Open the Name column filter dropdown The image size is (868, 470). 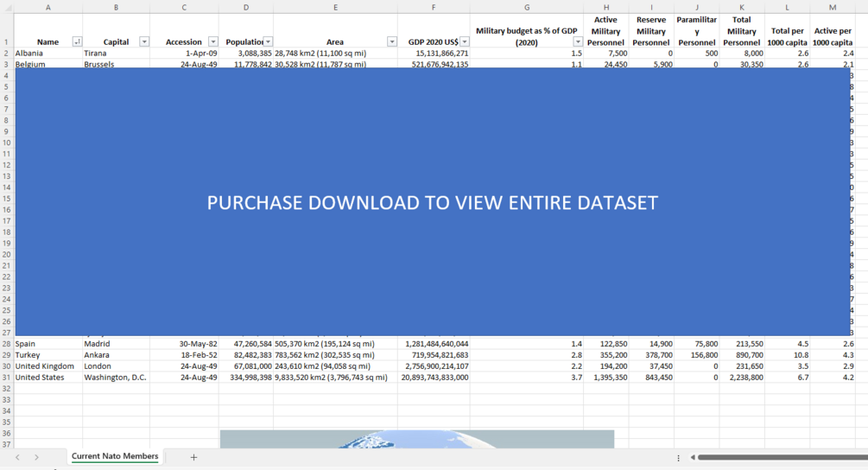coord(77,42)
